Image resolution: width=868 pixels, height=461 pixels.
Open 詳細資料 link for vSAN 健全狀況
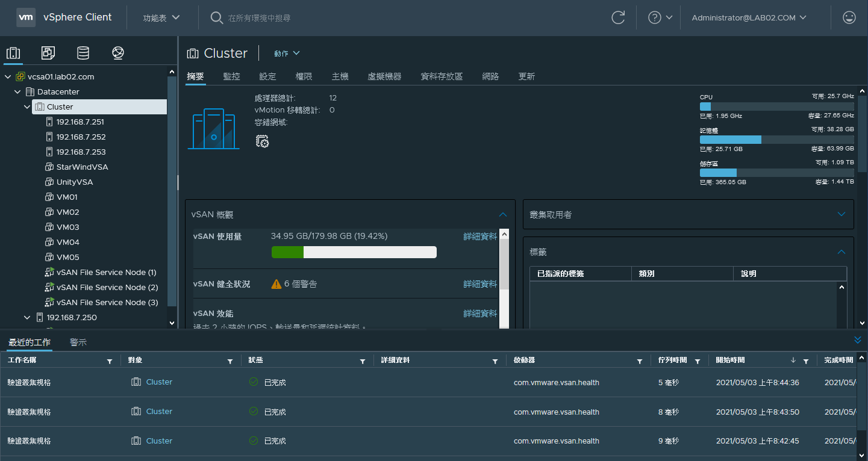(480, 283)
